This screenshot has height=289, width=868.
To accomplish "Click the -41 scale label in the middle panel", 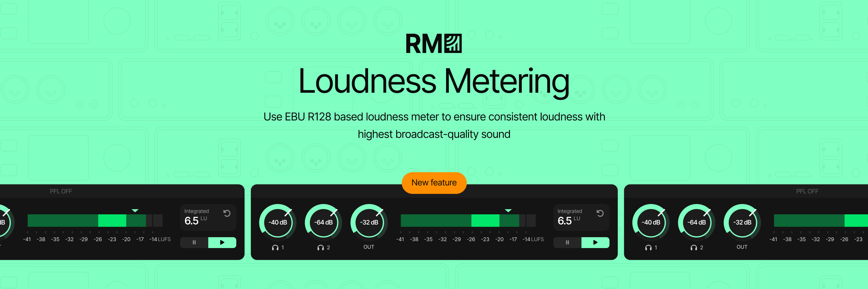I will click(x=400, y=239).
